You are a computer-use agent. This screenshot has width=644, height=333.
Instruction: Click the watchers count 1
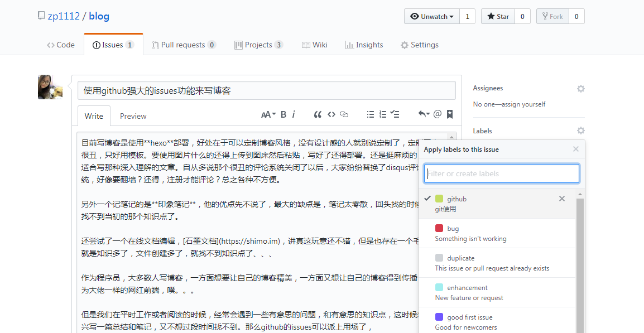(468, 16)
